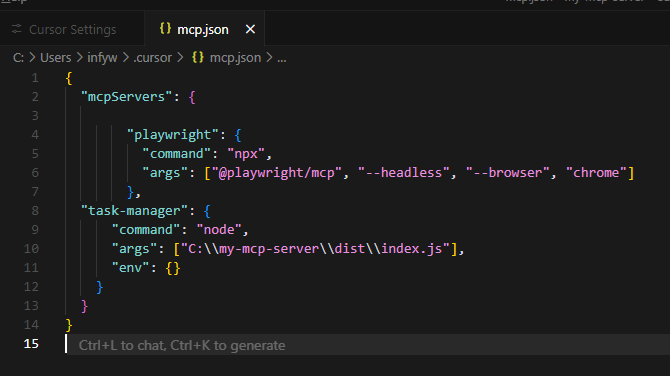This screenshot has height=376, width=670.
Task: Click the "@playwright/mcp" argument string
Action: (x=276, y=173)
